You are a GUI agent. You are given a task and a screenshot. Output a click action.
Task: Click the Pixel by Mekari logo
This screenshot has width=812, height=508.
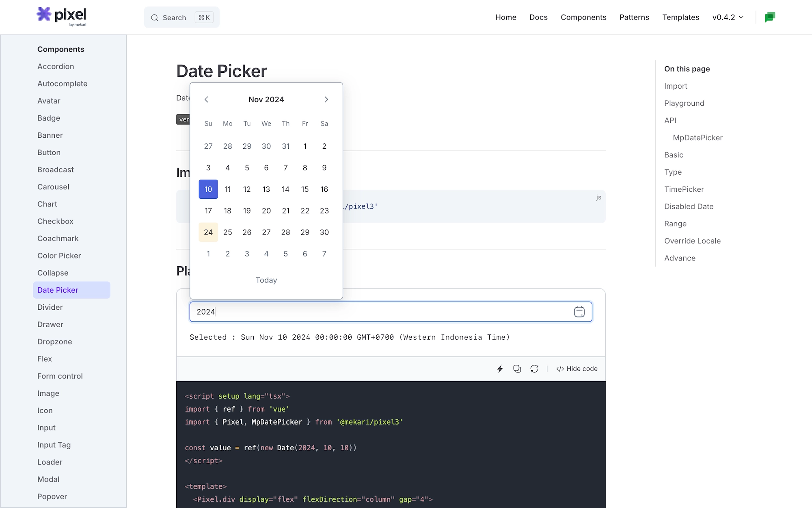(62, 17)
